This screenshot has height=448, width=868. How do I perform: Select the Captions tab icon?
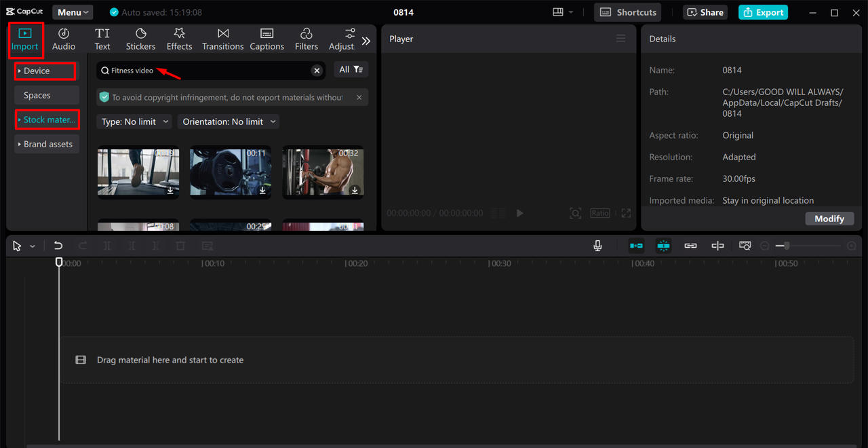point(267,39)
